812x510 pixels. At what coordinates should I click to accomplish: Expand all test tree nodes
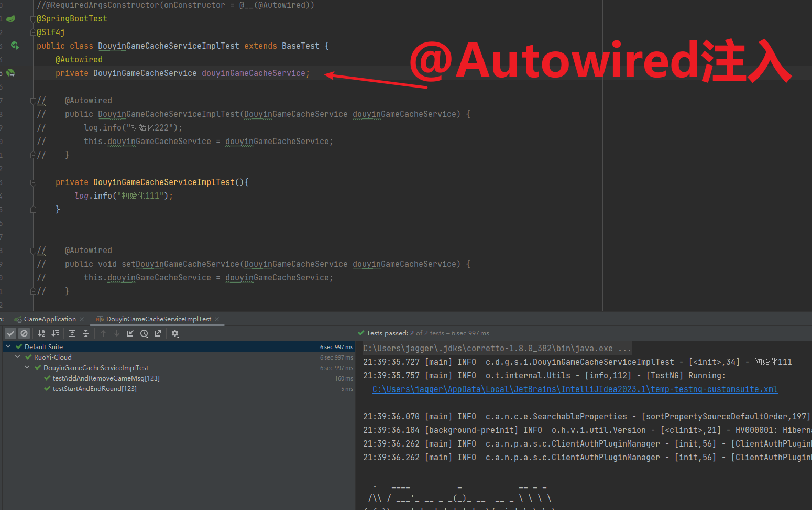click(x=72, y=333)
